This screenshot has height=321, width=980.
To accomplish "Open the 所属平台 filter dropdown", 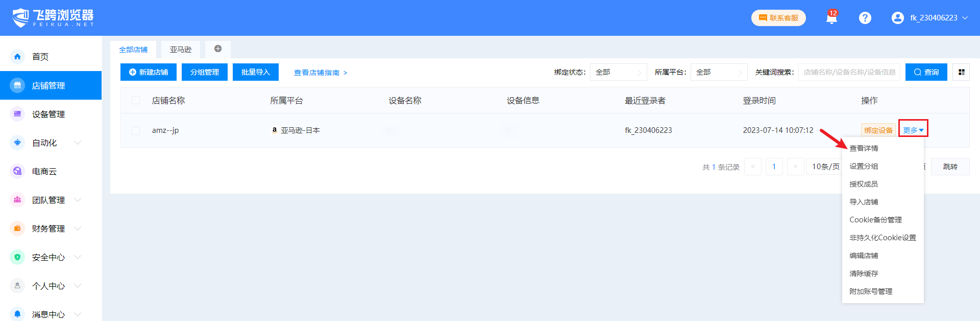I will coord(719,72).
